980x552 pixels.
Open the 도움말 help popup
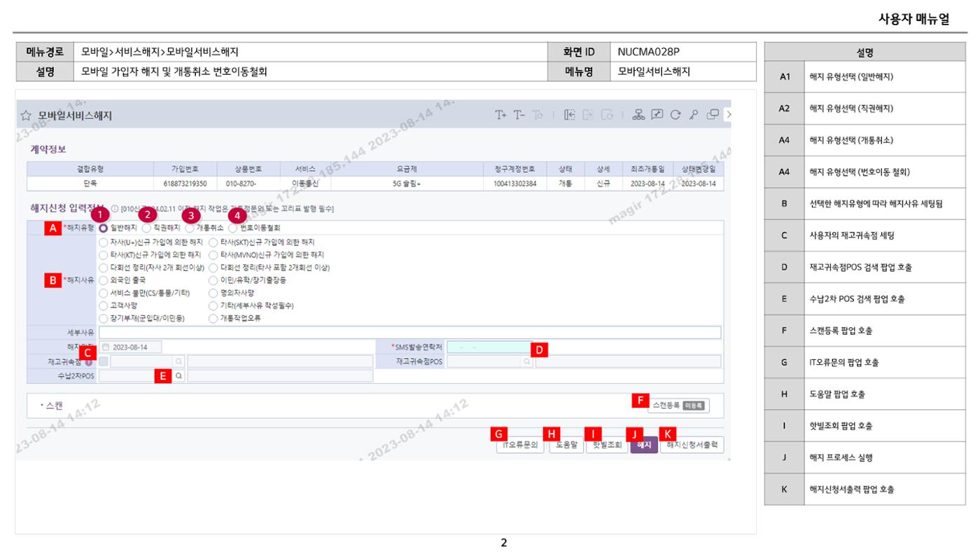pyautogui.click(x=567, y=445)
